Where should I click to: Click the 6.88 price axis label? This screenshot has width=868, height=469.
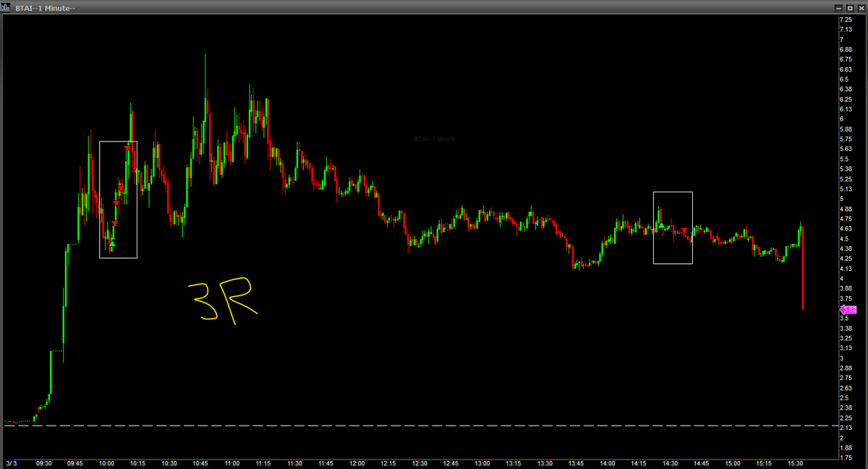[x=845, y=49]
